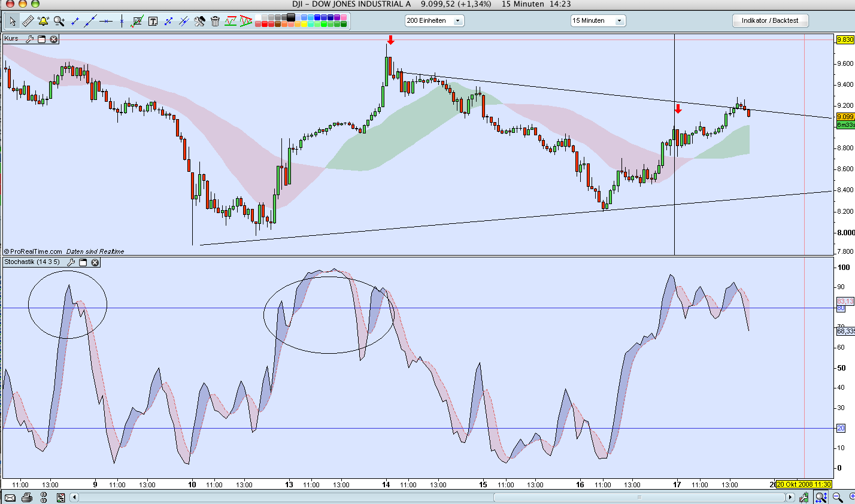Screen dimensions: 855x504
Task: Open the hammer and wrench tools icon
Action: [199, 22]
